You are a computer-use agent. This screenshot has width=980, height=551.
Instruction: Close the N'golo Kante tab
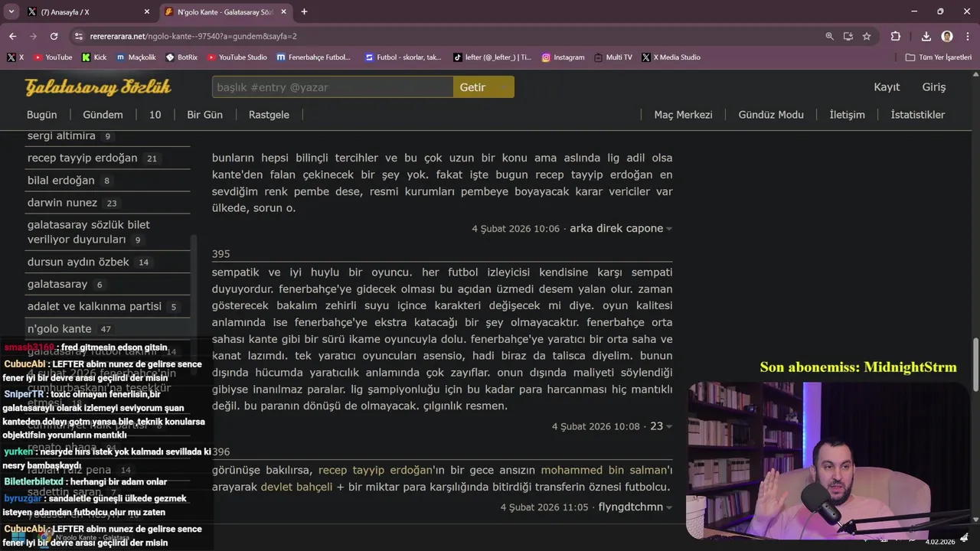pyautogui.click(x=284, y=11)
